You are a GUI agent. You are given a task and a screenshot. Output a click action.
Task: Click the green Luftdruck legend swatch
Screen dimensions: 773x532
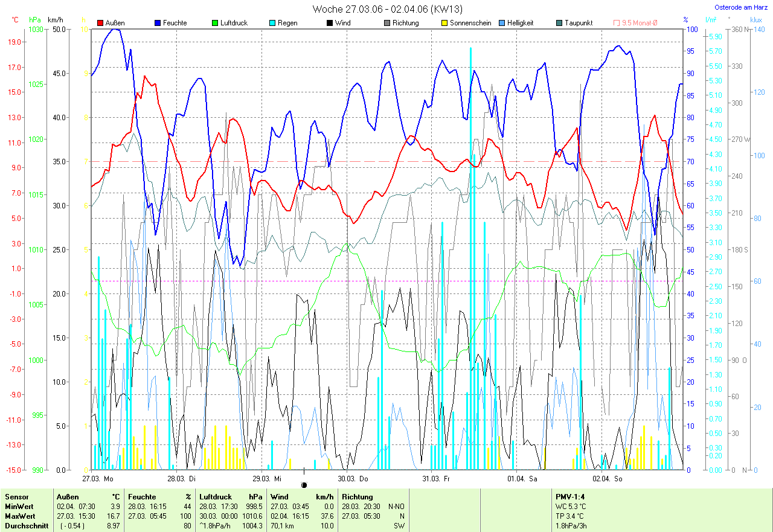[x=215, y=23]
